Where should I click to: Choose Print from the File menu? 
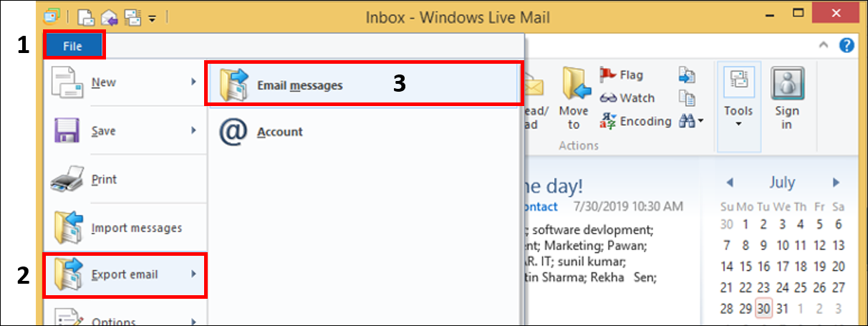click(x=125, y=180)
